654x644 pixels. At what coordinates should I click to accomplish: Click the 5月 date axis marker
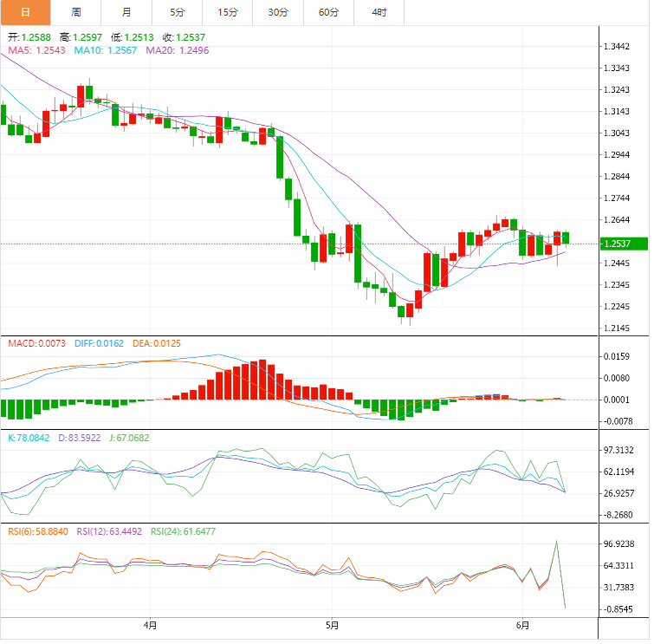pyautogui.click(x=332, y=625)
